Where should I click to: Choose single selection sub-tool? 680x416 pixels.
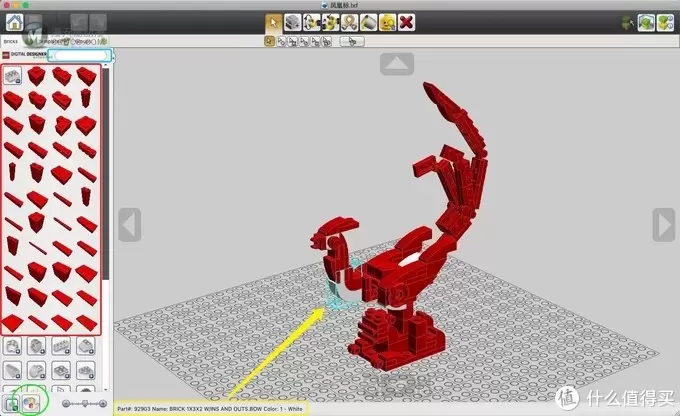point(269,41)
